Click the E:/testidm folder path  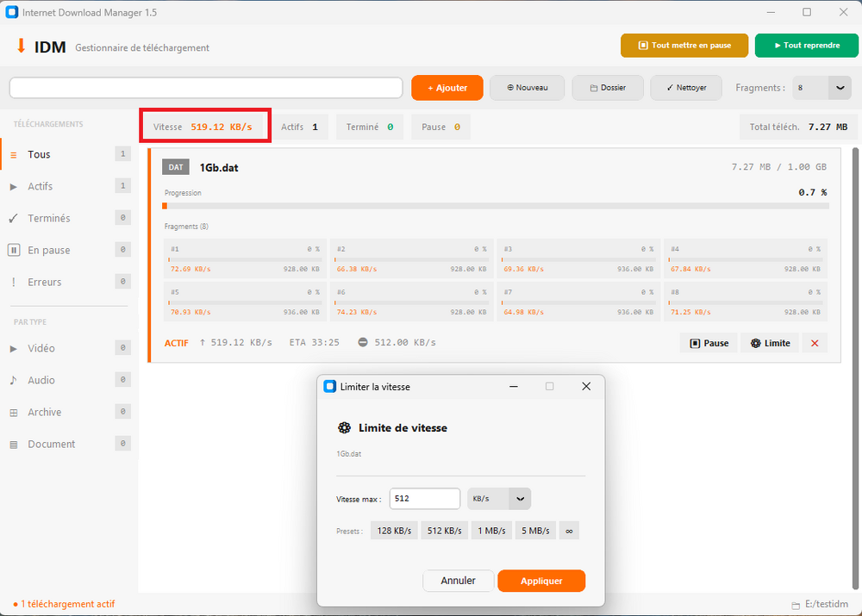(x=820, y=605)
